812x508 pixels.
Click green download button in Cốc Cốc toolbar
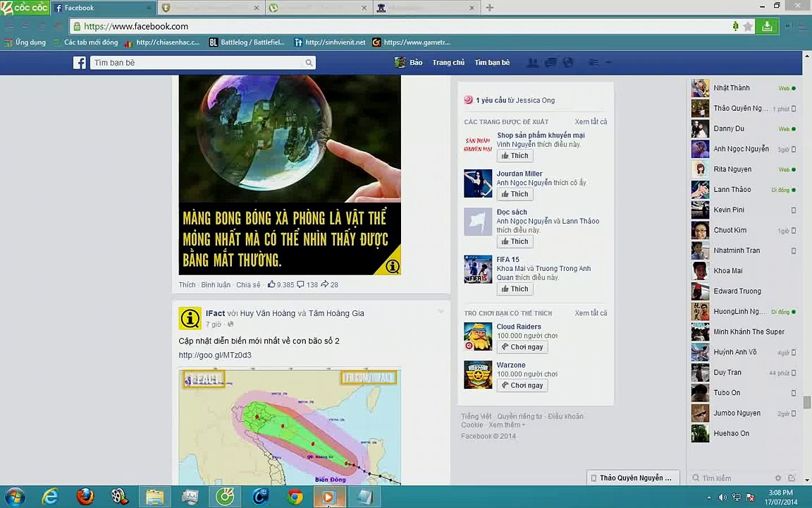click(x=767, y=26)
